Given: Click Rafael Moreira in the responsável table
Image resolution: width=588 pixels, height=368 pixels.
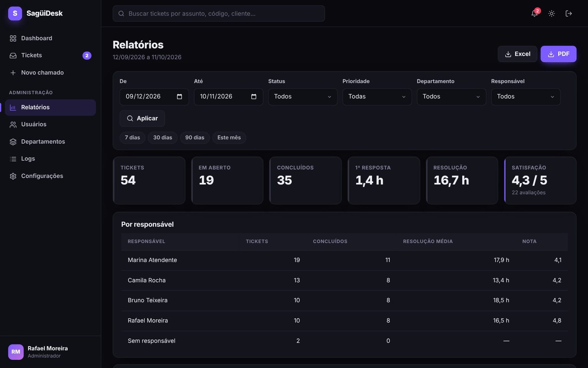Looking at the screenshot, I should pos(148,321).
